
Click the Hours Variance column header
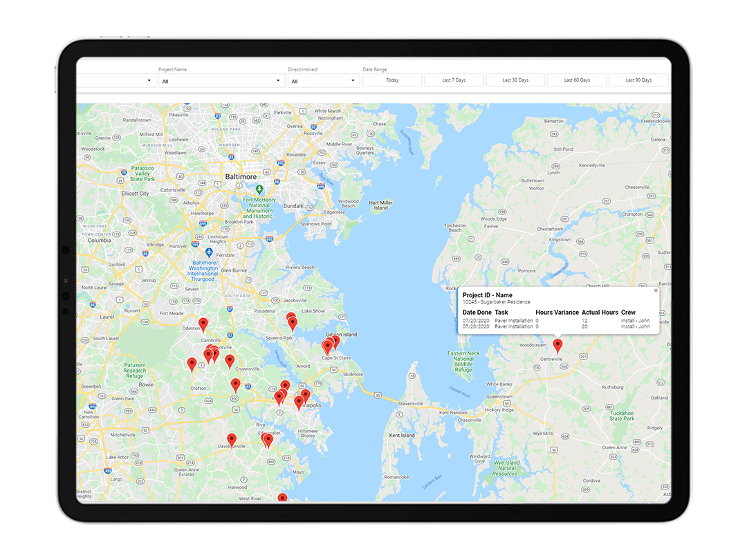click(x=557, y=312)
